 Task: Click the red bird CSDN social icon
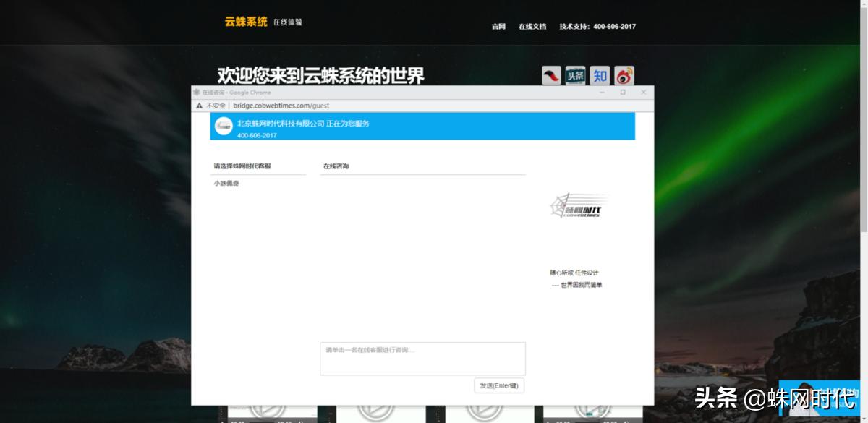(550, 75)
